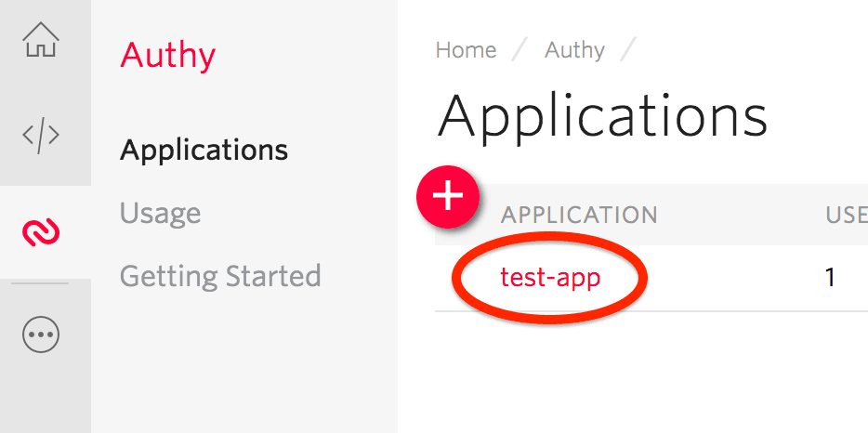This screenshot has width=868, height=433.
Task: Open the code </> developer tools icon
Action: point(41,136)
